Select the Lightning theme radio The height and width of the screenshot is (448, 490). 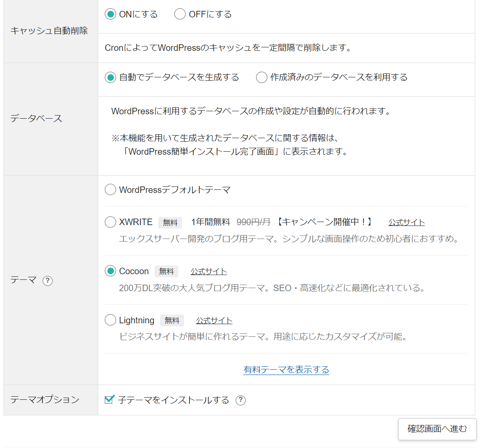pyautogui.click(x=110, y=320)
